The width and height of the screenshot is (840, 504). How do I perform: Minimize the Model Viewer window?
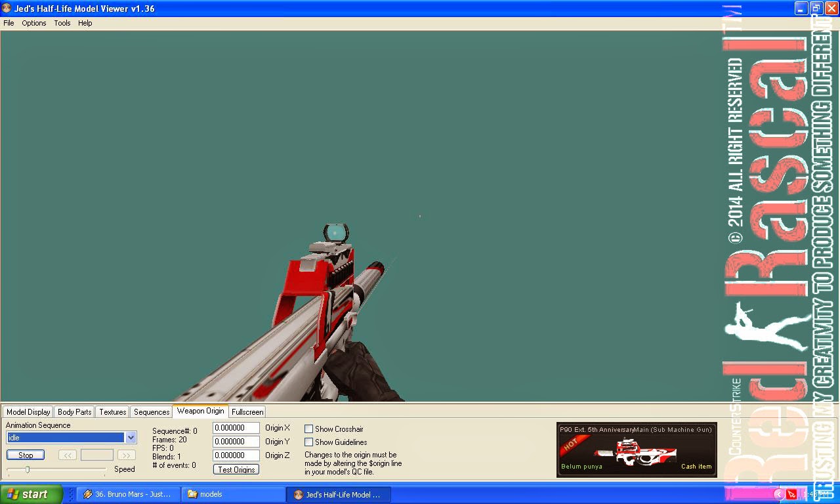click(x=801, y=9)
